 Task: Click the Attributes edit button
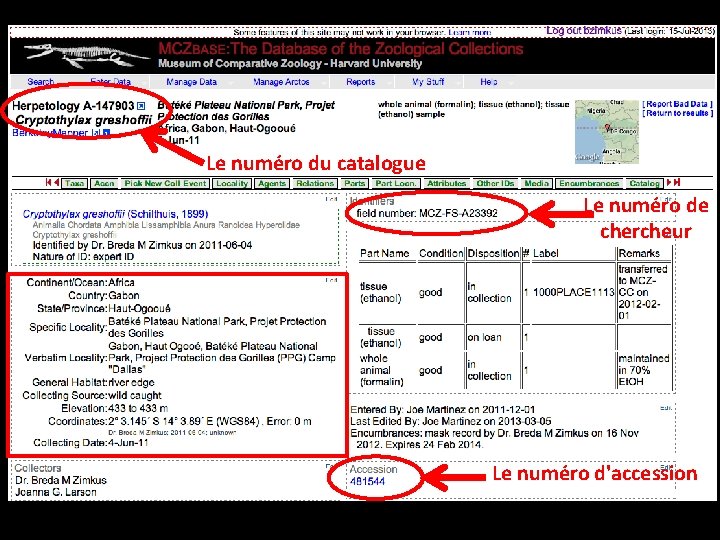point(446,184)
